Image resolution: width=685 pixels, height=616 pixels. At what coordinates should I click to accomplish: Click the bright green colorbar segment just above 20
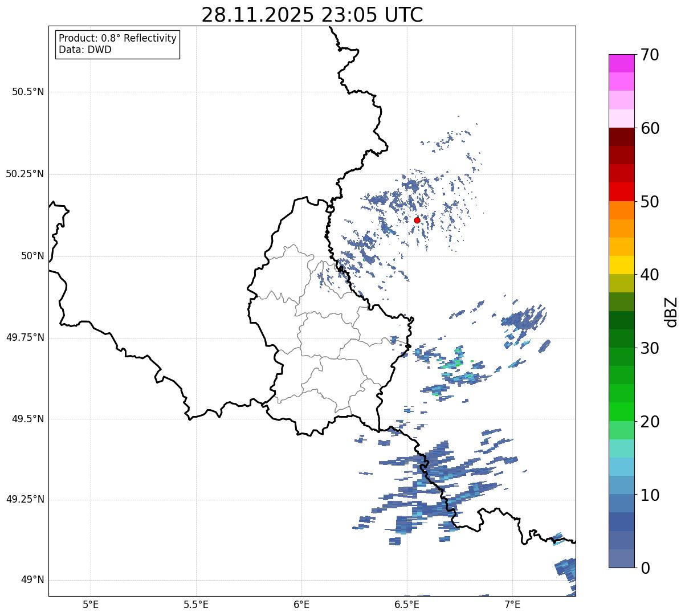(621, 411)
